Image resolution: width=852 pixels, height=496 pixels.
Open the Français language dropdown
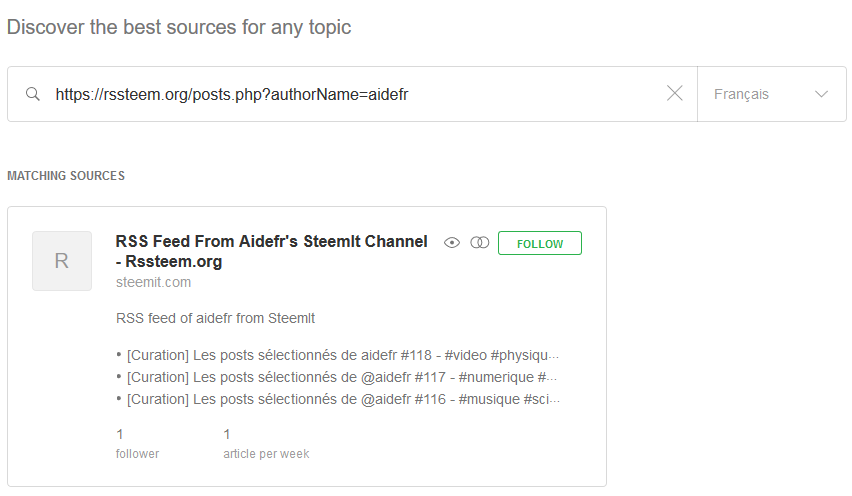772,94
